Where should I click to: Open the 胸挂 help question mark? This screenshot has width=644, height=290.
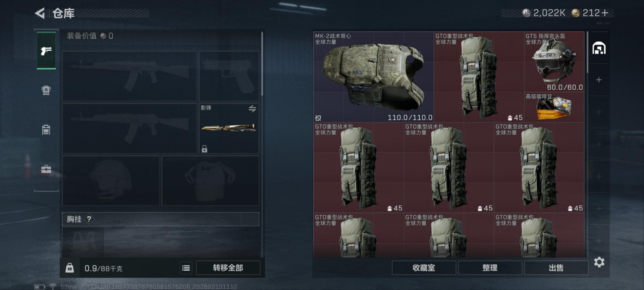click(x=89, y=219)
